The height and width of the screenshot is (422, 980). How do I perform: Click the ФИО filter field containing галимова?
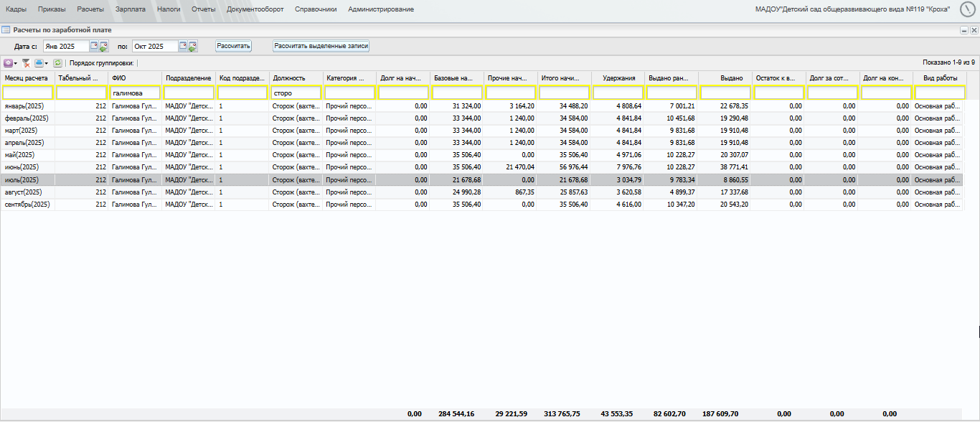pos(136,93)
